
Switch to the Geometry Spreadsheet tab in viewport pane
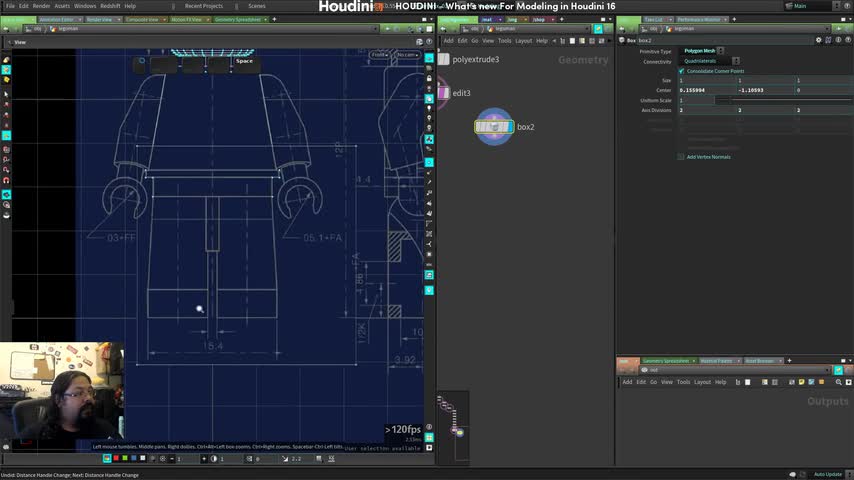point(237,20)
